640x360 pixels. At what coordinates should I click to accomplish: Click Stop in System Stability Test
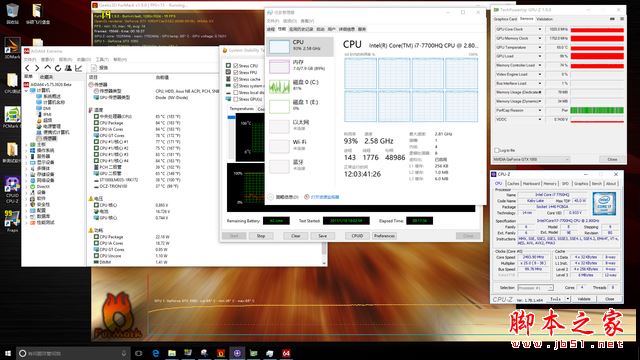pos(261,236)
